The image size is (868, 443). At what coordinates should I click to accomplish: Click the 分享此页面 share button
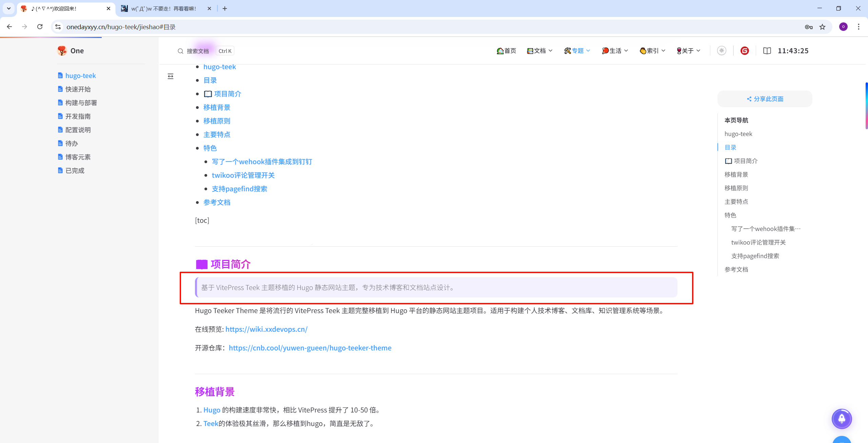pyautogui.click(x=765, y=99)
